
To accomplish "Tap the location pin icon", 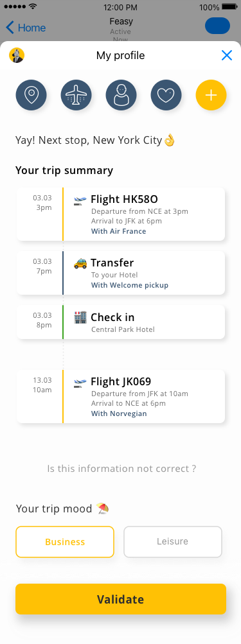I will coord(31,95).
